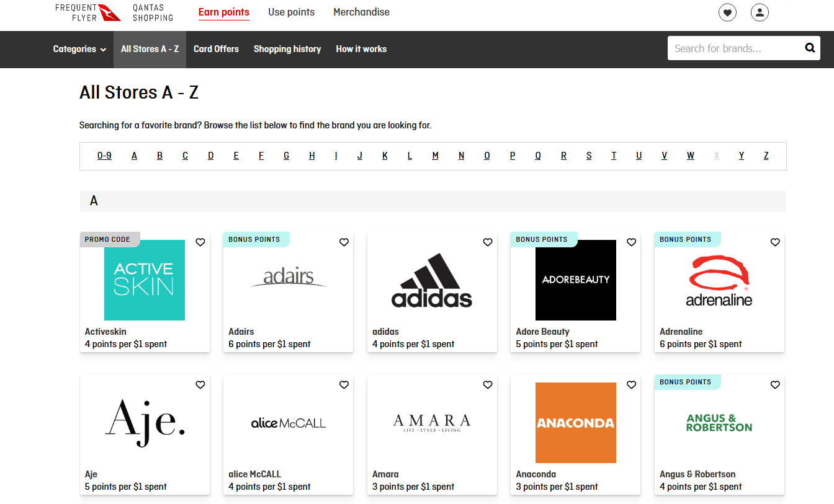
Task: Jump to stores starting with O
Action: 487,156
